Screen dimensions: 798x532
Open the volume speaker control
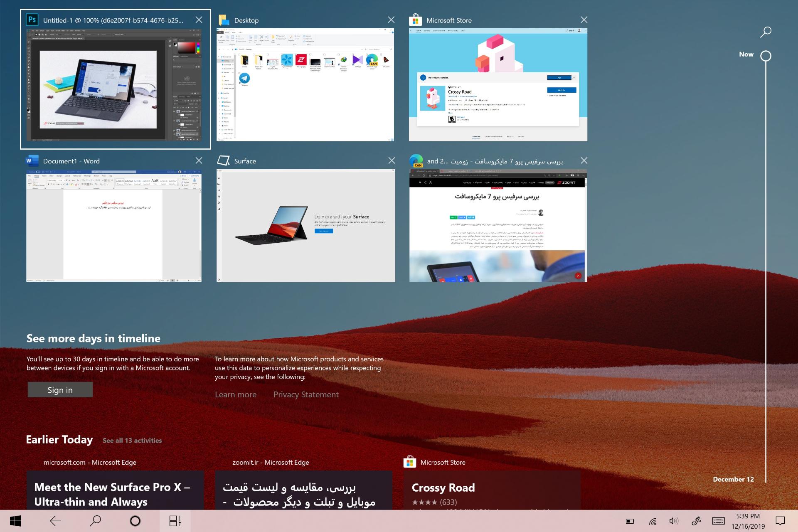pyautogui.click(x=674, y=521)
